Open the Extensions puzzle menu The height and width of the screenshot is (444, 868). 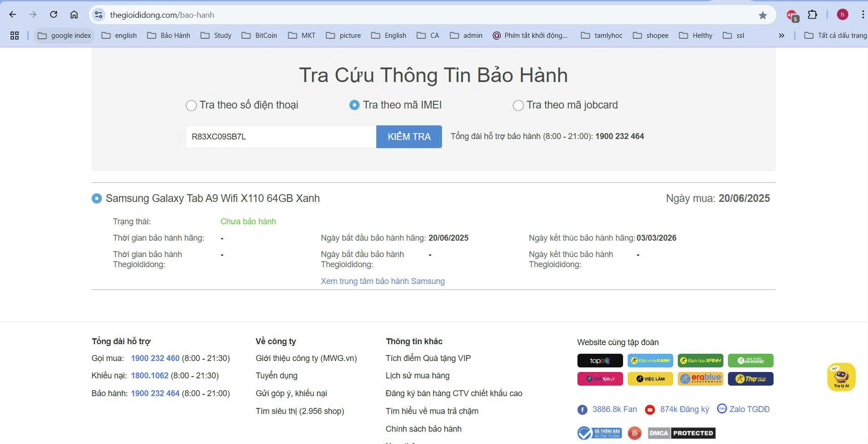812,15
